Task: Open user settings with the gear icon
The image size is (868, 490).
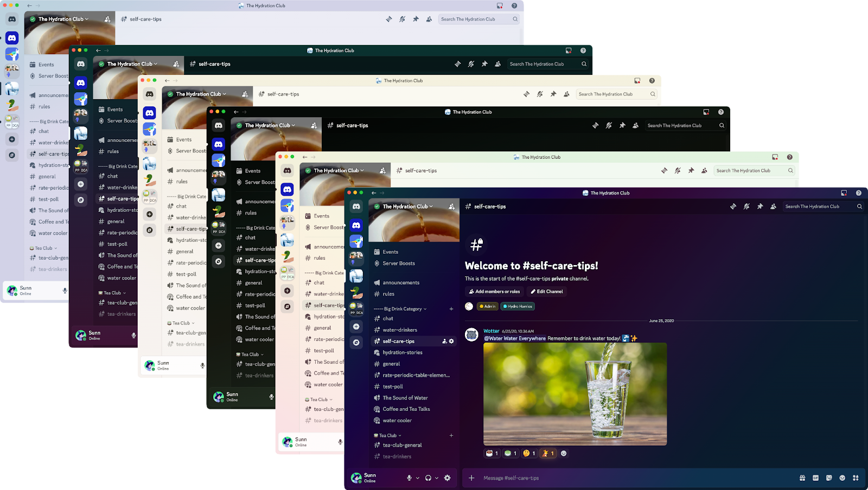Action: 447,478
